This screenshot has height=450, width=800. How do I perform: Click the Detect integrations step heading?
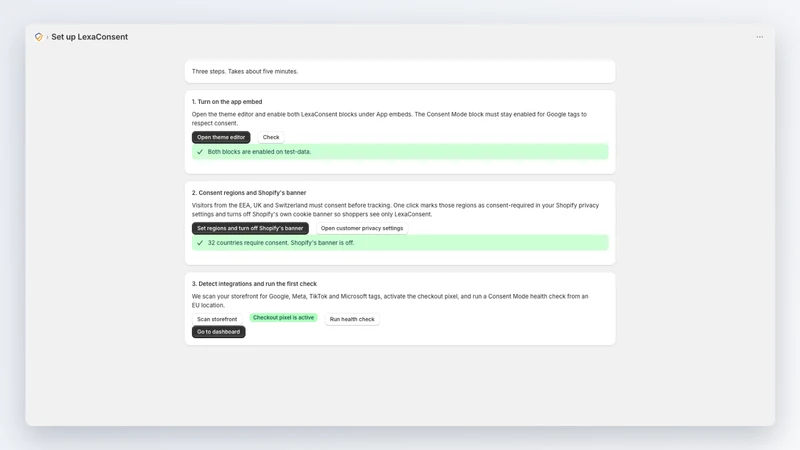point(254,284)
